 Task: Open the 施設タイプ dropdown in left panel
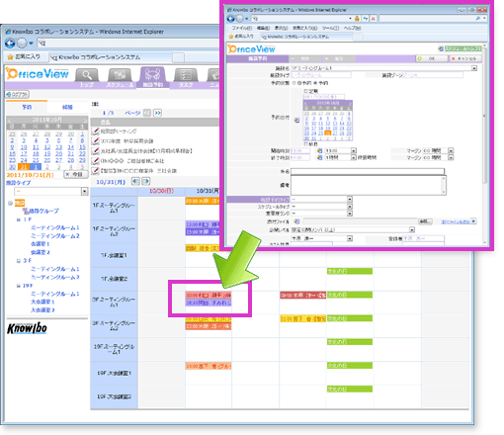click(x=84, y=192)
